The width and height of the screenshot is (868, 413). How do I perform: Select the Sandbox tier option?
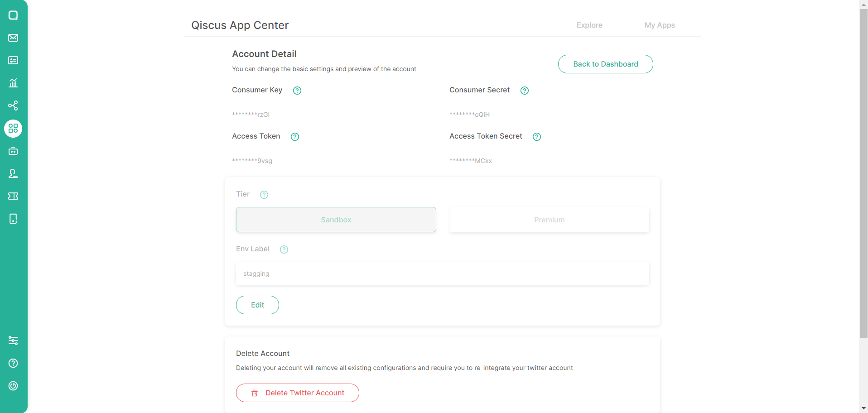tap(336, 220)
